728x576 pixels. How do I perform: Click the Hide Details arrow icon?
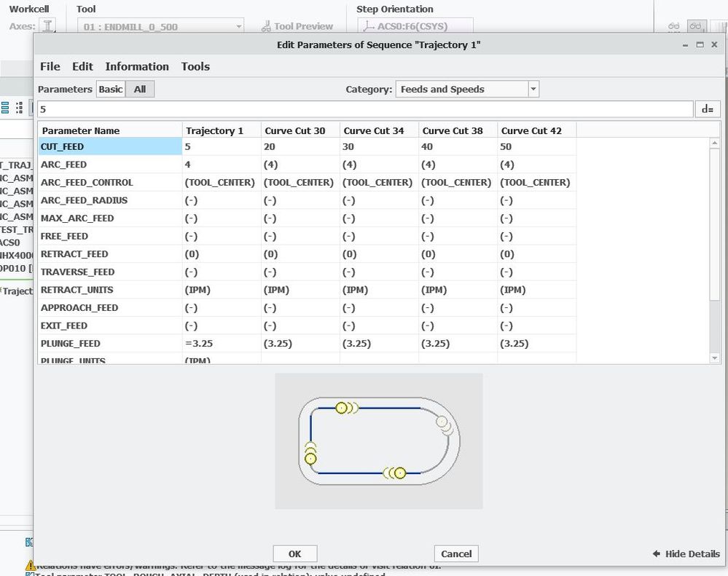point(657,553)
